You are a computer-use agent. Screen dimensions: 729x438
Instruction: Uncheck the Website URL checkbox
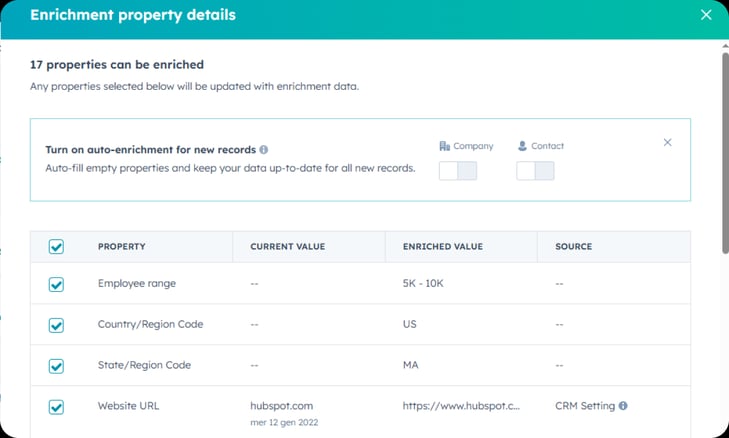[56, 407]
